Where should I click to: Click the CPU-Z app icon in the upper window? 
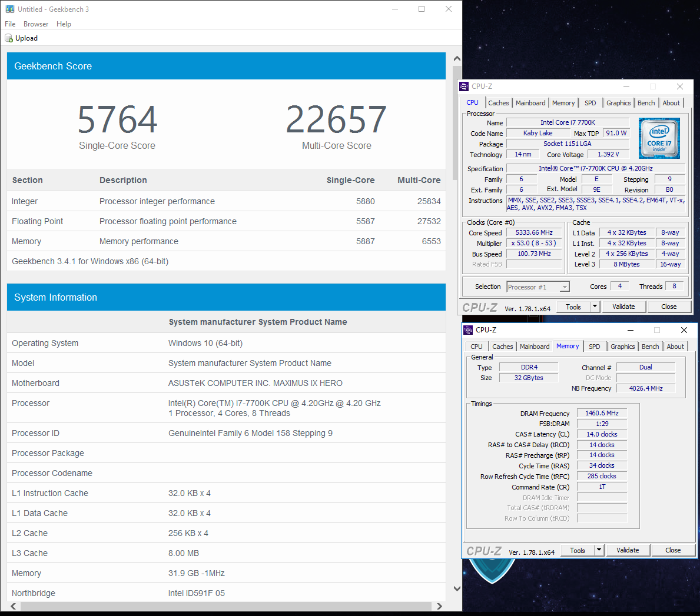click(x=465, y=86)
